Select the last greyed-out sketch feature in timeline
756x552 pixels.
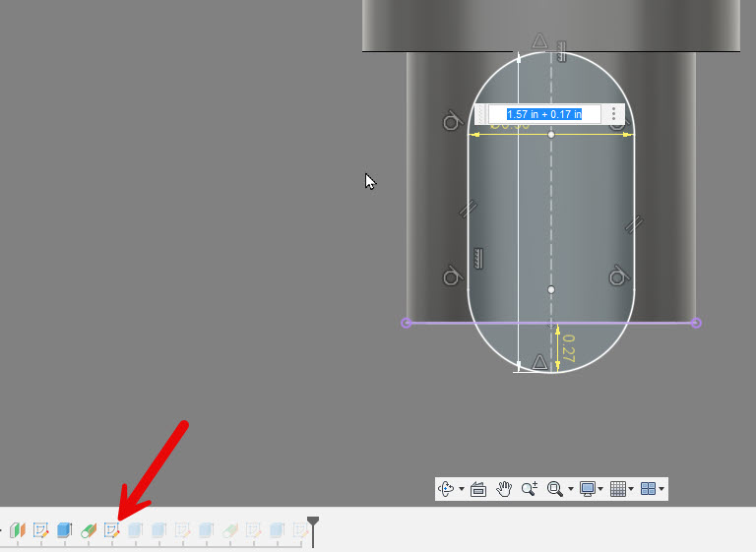click(x=300, y=530)
